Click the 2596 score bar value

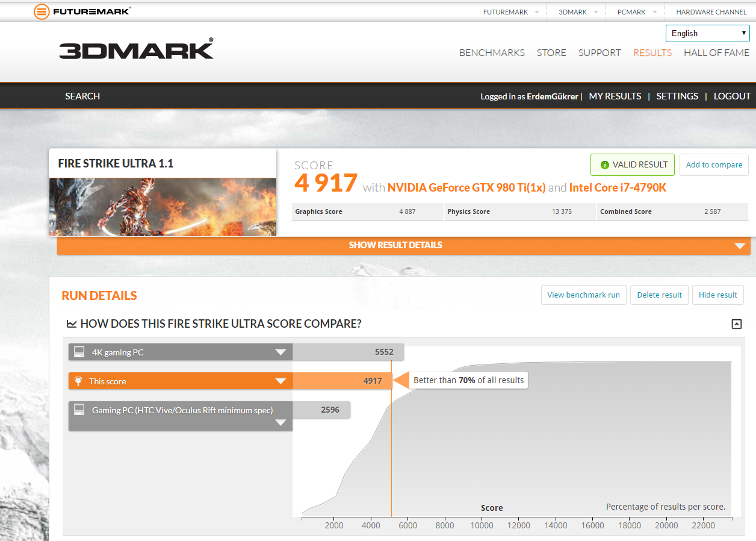[x=330, y=410]
